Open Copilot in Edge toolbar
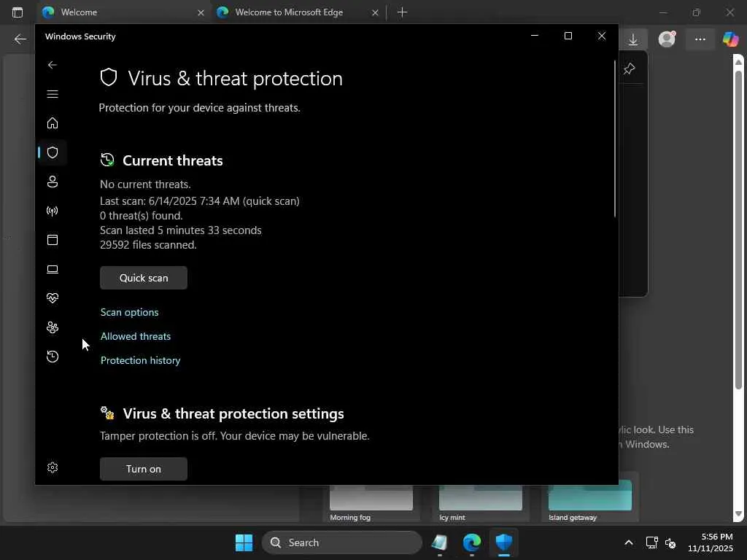This screenshot has width=747, height=560. [x=730, y=39]
